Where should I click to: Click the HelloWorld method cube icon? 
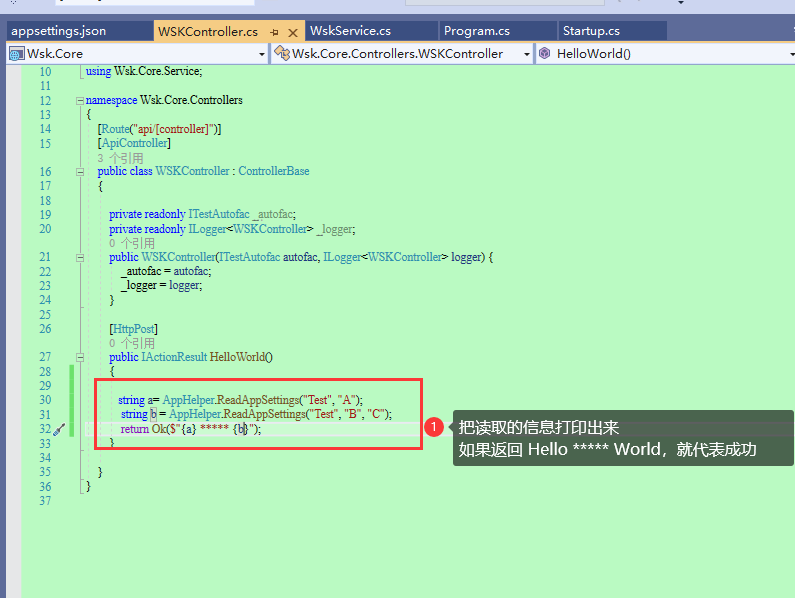(x=545, y=53)
